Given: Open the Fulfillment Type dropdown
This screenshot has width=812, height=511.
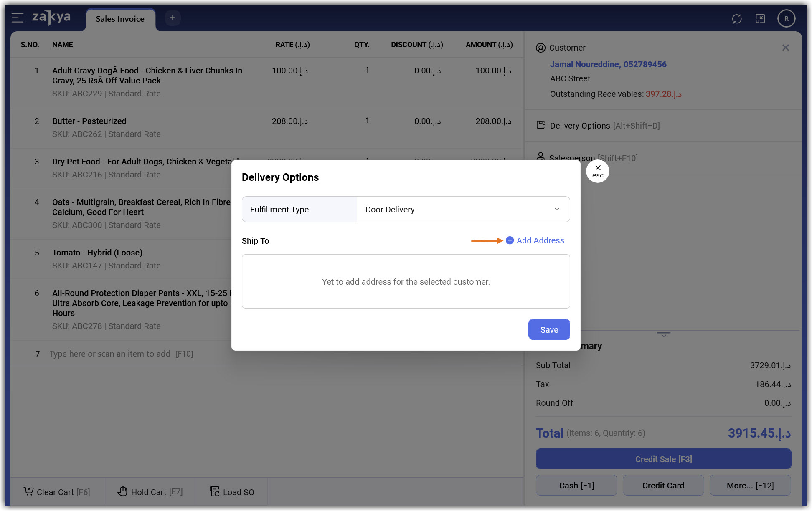Looking at the screenshot, I should click(463, 210).
